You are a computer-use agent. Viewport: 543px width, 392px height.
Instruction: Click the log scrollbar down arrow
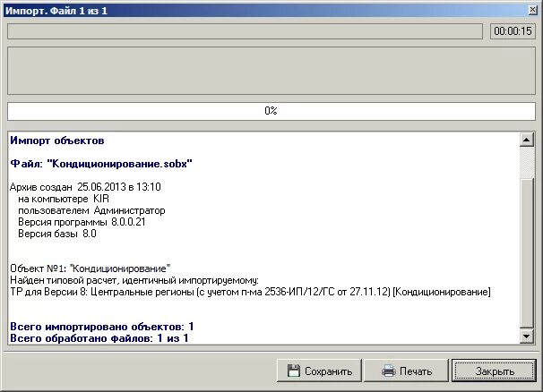(x=526, y=336)
